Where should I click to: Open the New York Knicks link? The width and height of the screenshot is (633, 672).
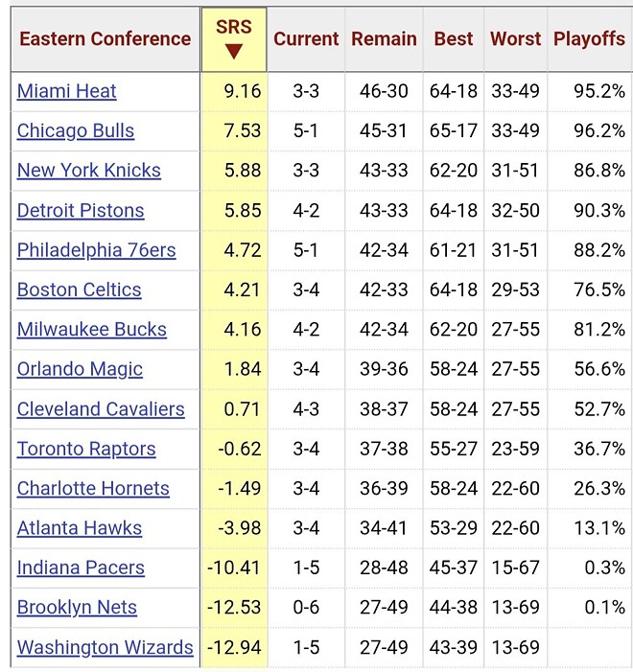click(x=89, y=171)
